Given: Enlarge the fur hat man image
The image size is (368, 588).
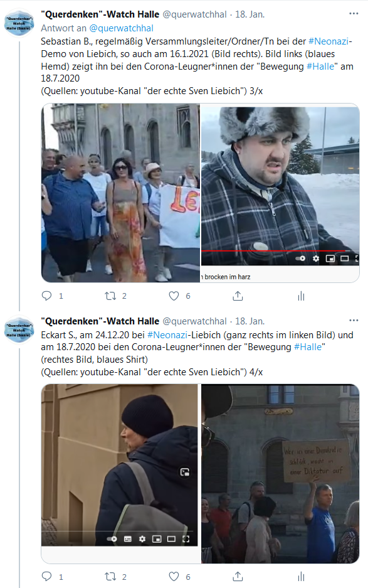Looking at the screenshot, I should pyautogui.click(x=280, y=186).
